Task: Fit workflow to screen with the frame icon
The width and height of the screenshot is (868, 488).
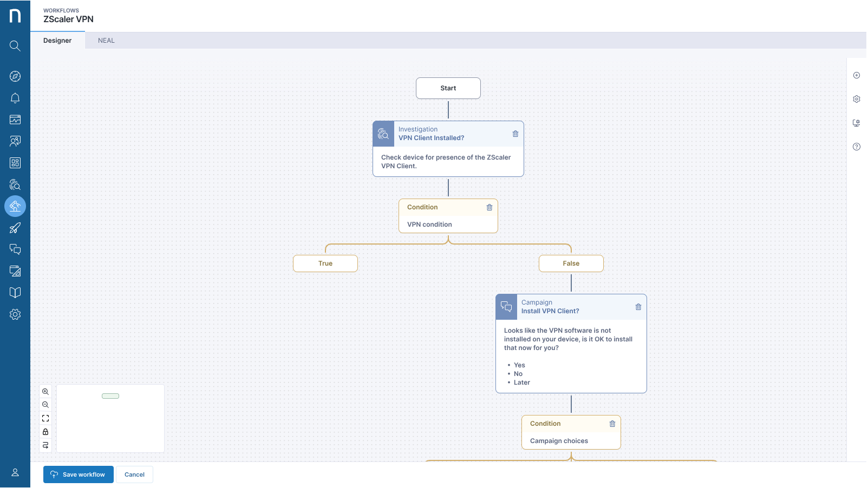Action: click(45, 418)
